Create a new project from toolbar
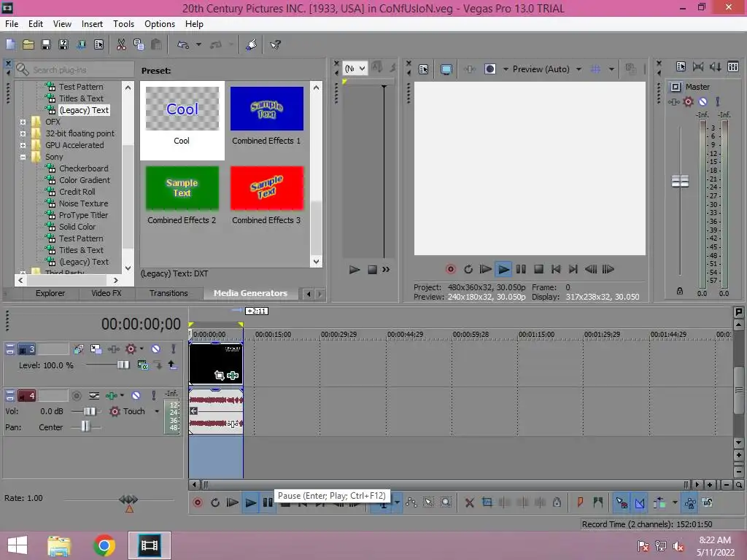The width and height of the screenshot is (747, 560). pos(10,44)
